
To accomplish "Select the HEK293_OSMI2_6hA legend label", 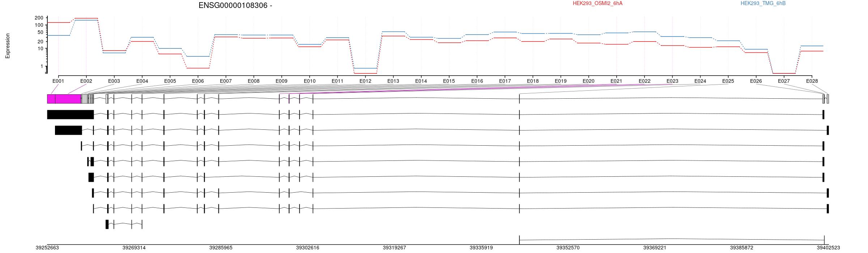I will [x=597, y=3].
